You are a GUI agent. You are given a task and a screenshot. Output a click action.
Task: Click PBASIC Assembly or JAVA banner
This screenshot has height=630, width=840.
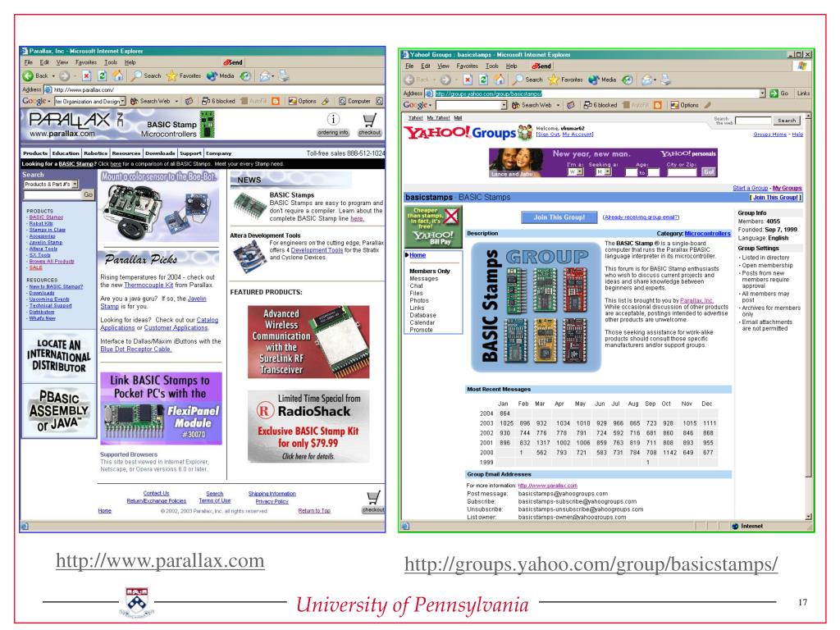(58, 411)
